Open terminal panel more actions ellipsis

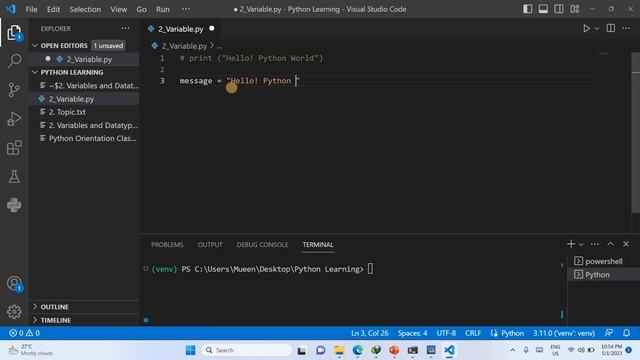pos(595,244)
